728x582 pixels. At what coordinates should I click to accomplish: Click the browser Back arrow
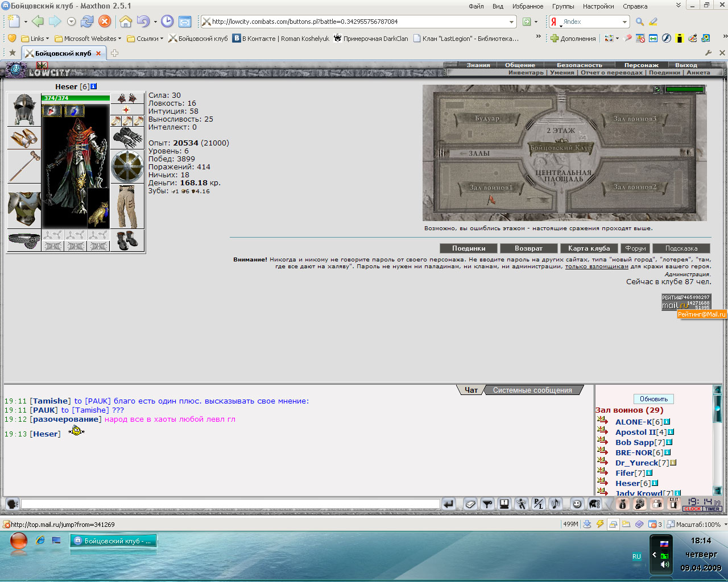point(38,22)
